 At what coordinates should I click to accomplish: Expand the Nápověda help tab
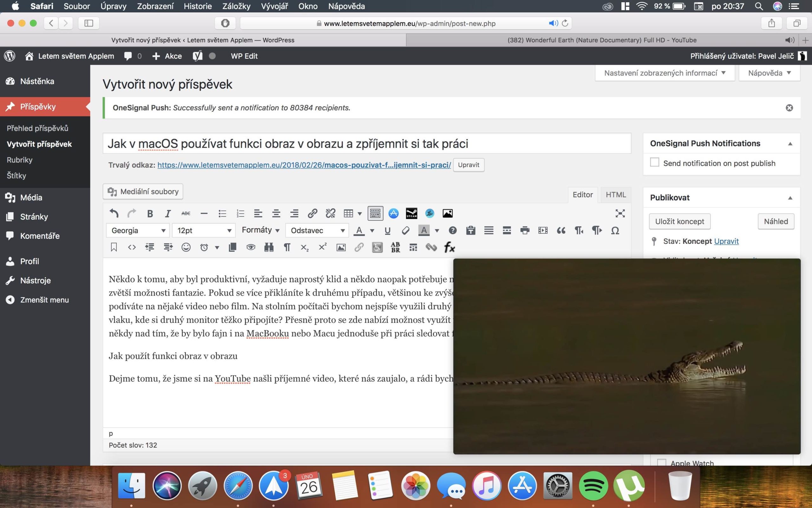click(x=769, y=73)
